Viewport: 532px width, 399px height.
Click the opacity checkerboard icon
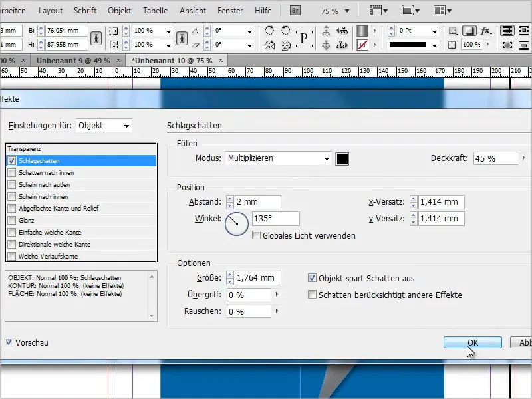452,45
